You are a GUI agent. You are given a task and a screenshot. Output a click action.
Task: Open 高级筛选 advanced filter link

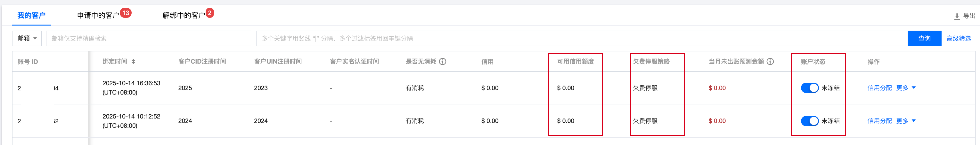958,38
